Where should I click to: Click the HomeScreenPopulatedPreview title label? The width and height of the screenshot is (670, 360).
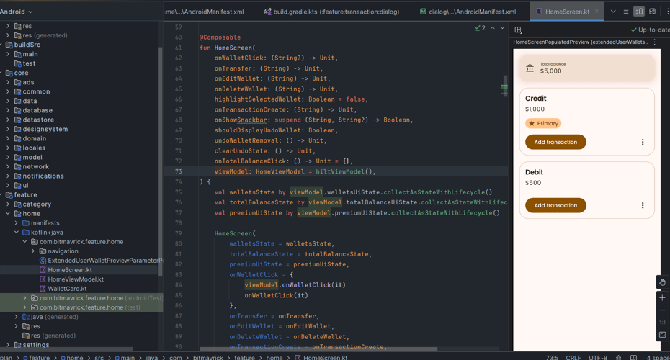[581, 42]
